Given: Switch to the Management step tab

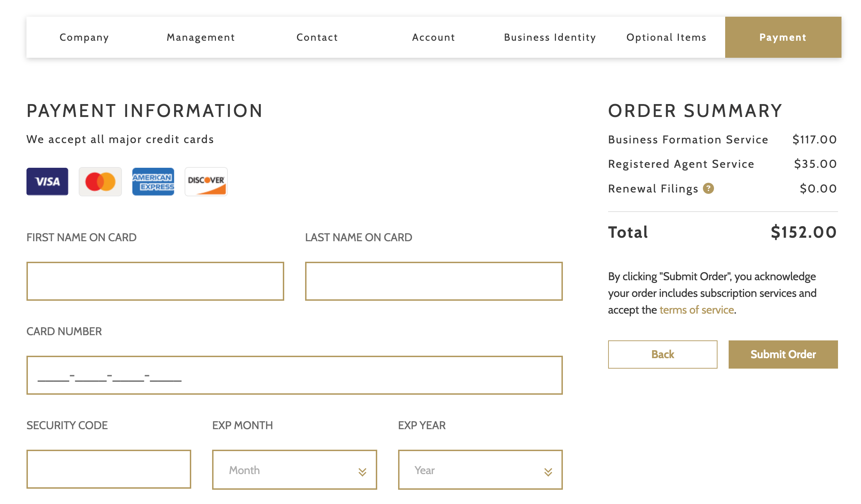Looking at the screenshot, I should coord(201,37).
